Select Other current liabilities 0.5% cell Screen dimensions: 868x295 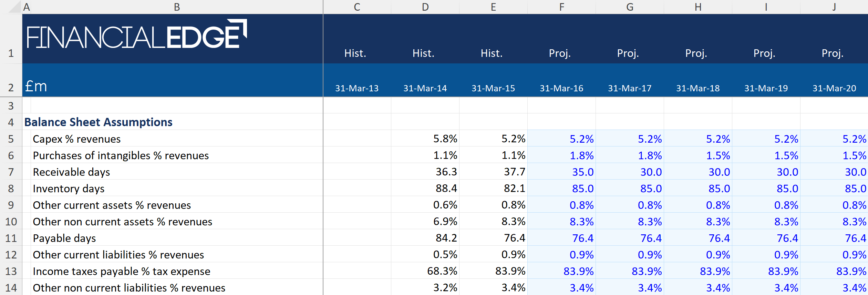pos(425,254)
